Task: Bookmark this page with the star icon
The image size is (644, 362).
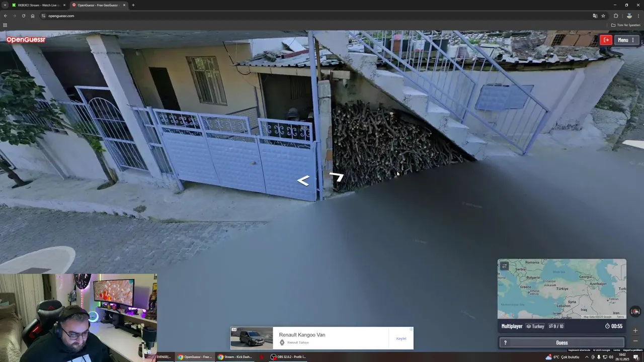Action: click(x=603, y=16)
